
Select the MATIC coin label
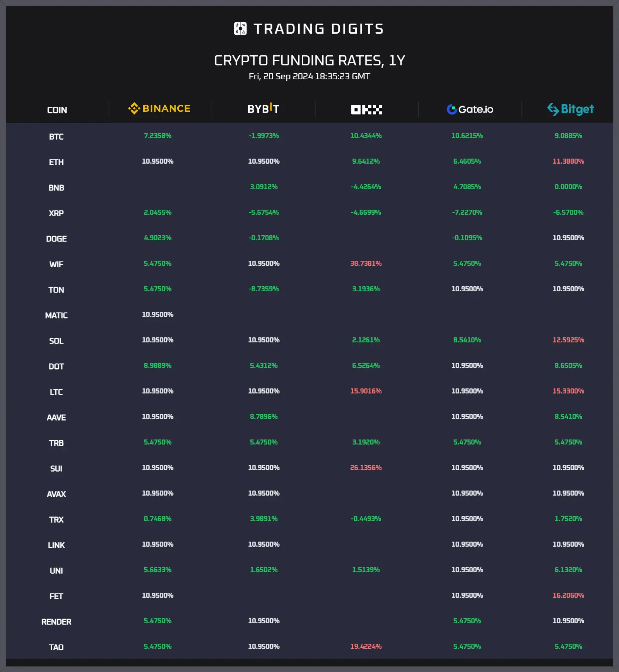[x=56, y=315]
